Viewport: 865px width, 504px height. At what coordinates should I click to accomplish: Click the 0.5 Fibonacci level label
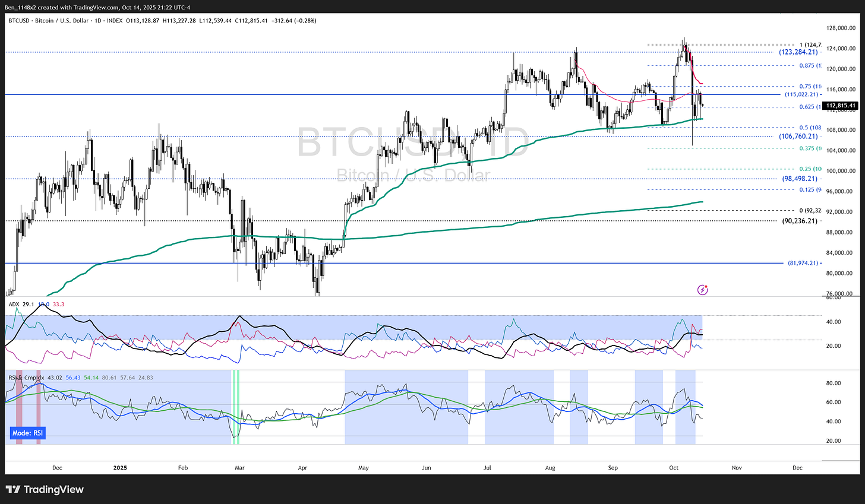(812, 128)
